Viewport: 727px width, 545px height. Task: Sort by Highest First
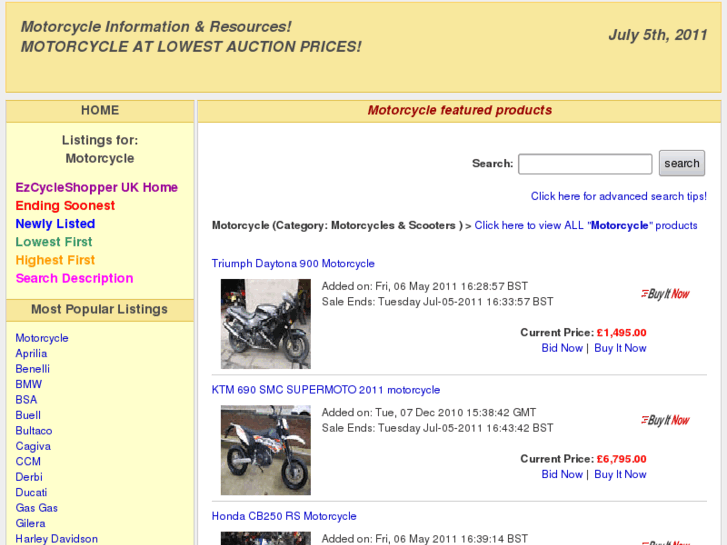(55, 260)
